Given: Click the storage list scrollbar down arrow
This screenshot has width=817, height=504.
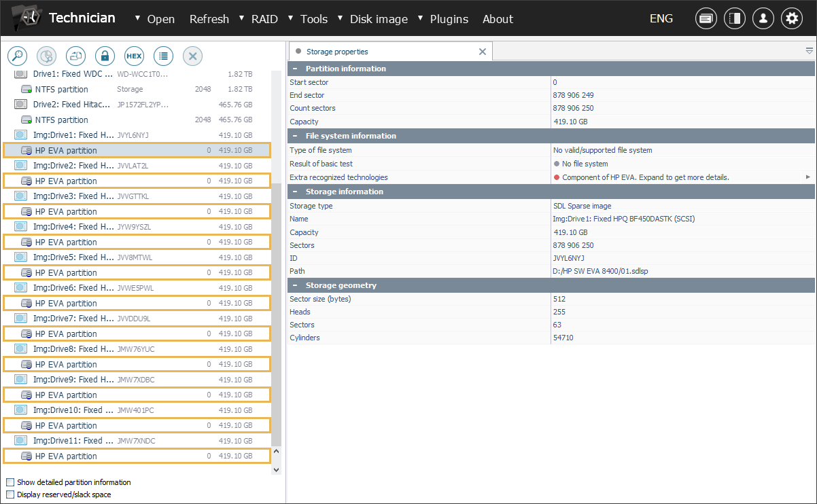Looking at the screenshot, I should [276, 469].
